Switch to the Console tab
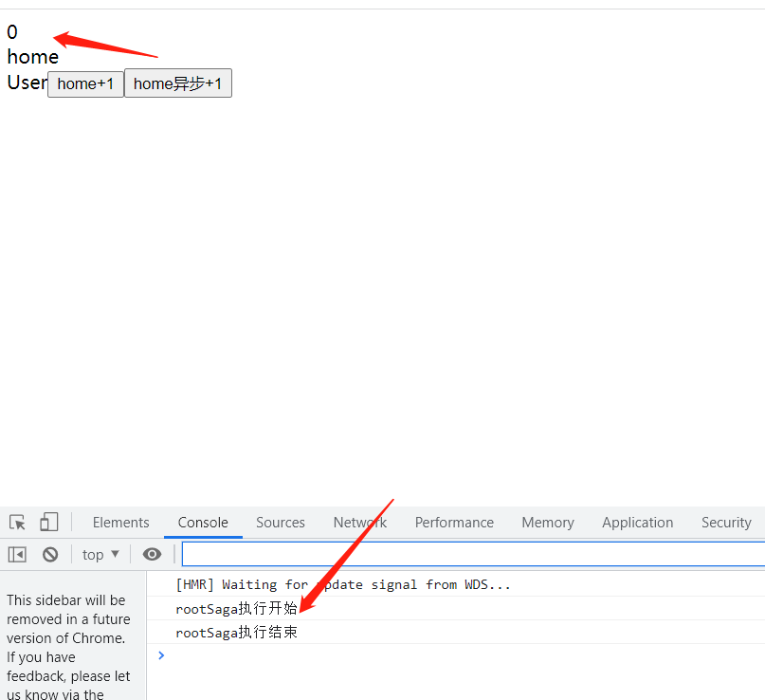The height and width of the screenshot is (700, 765). pyautogui.click(x=203, y=523)
